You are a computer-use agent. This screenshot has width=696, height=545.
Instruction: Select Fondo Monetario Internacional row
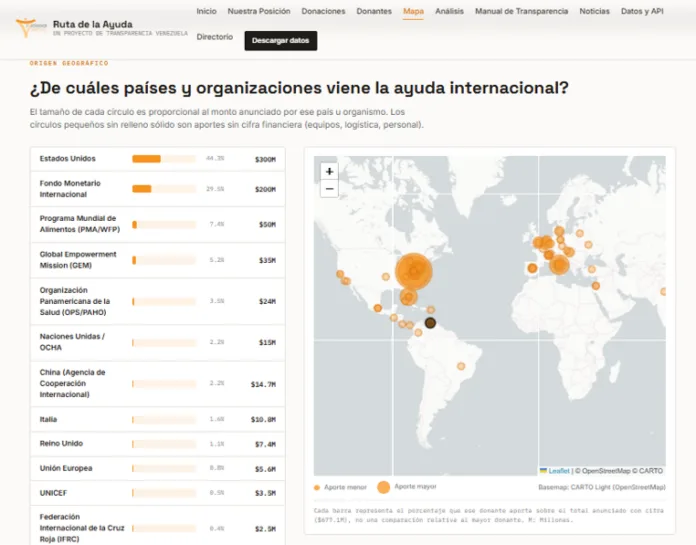pyautogui.click(x=158, y=189)
